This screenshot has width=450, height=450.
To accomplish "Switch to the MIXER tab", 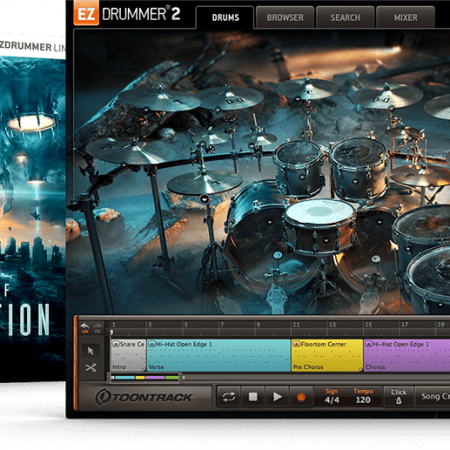I will (405, 17).
